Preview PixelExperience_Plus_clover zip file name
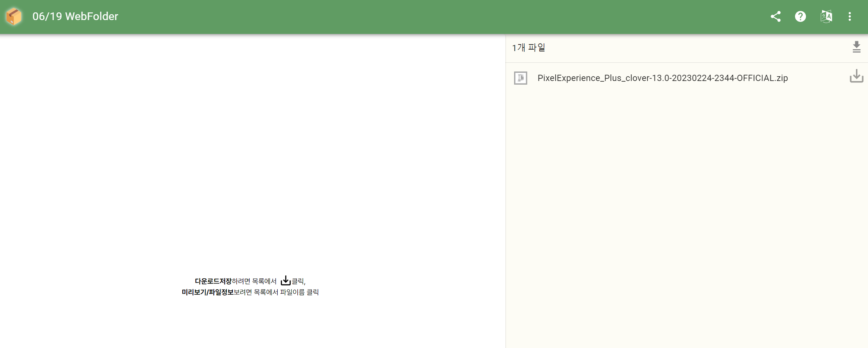This screenshot has height=348, width=868. tap(663, 78)
